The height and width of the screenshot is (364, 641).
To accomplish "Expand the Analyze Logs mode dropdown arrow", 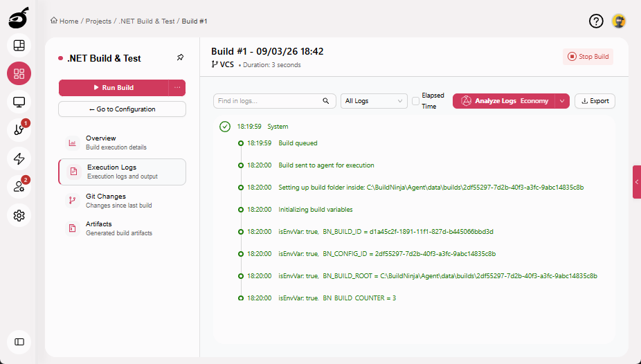I will [562, 101].
